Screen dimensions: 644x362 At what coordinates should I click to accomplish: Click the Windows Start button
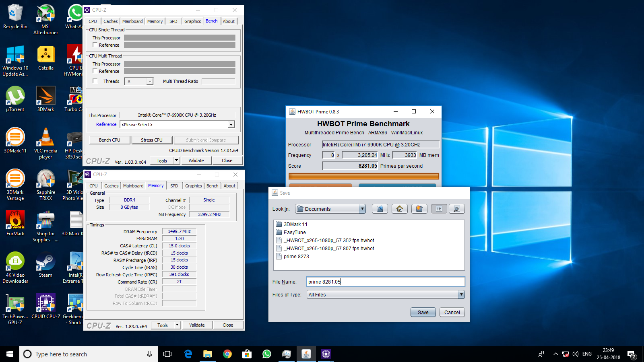pyautogui.click(x=10, y=354)
